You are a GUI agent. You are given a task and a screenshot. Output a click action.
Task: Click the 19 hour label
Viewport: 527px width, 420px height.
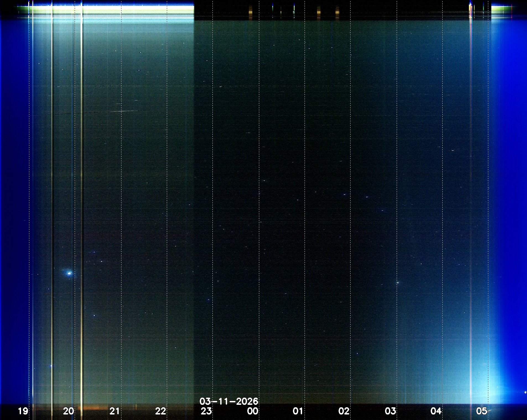click(x=23, y=411)
